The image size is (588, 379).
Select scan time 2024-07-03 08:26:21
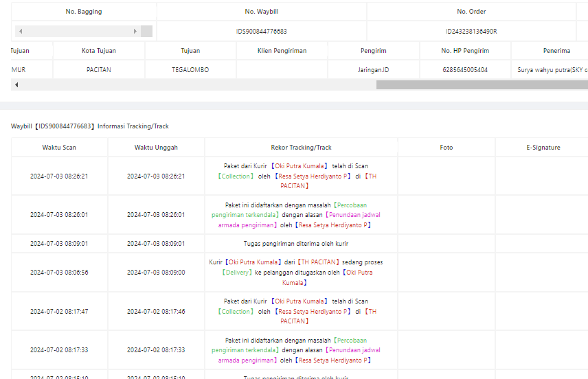59,176
